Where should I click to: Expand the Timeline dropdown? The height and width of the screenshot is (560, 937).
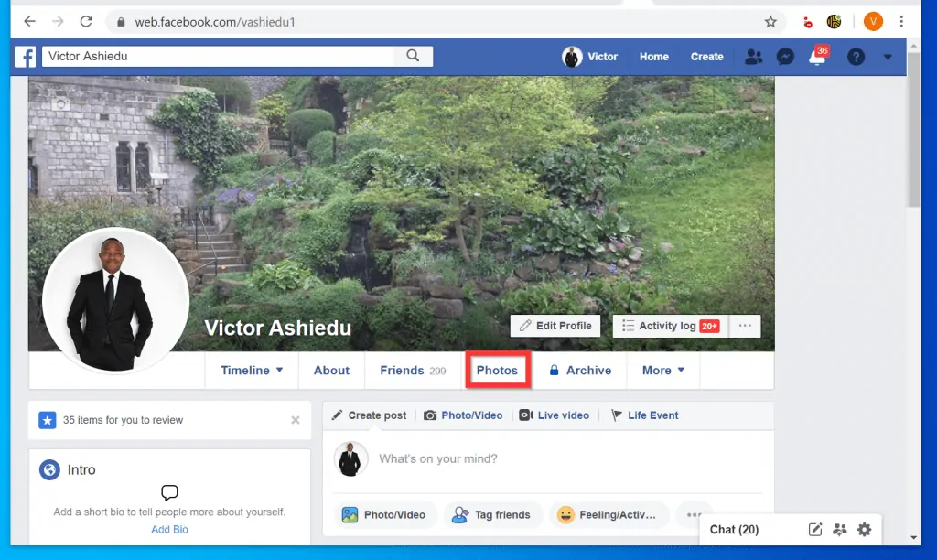(252, 371)
